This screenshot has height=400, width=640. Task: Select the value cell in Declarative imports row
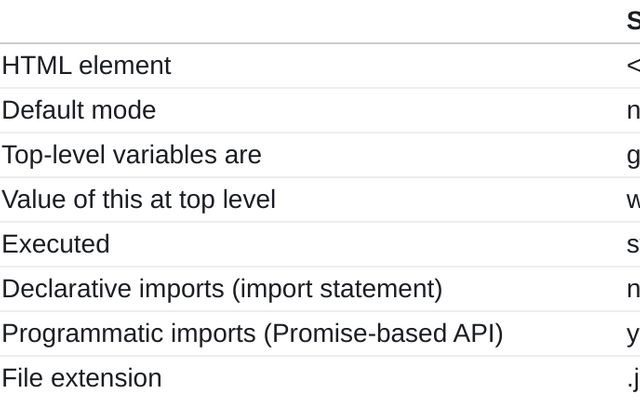(x=633, y=289)
